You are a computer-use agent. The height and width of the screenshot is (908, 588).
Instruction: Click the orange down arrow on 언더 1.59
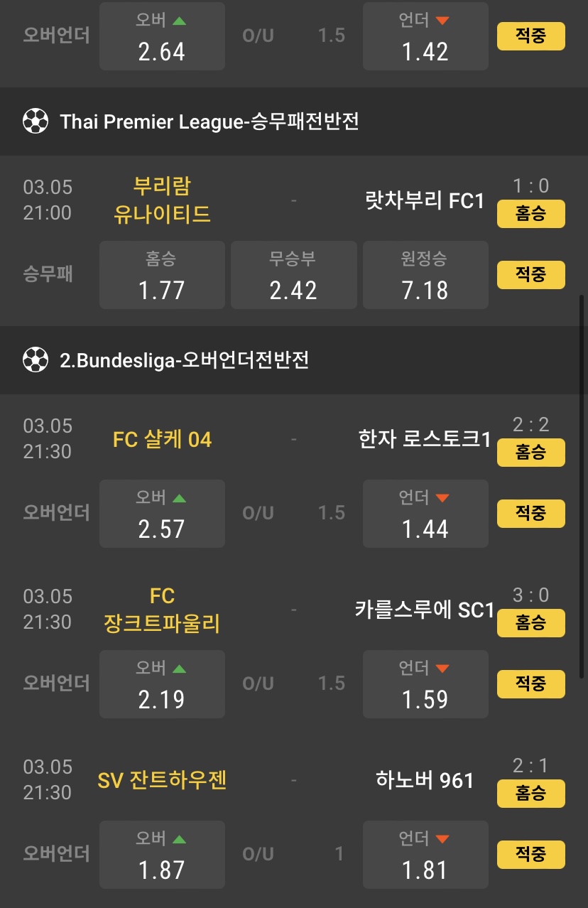pyautogui.click(x=442, y=669)
